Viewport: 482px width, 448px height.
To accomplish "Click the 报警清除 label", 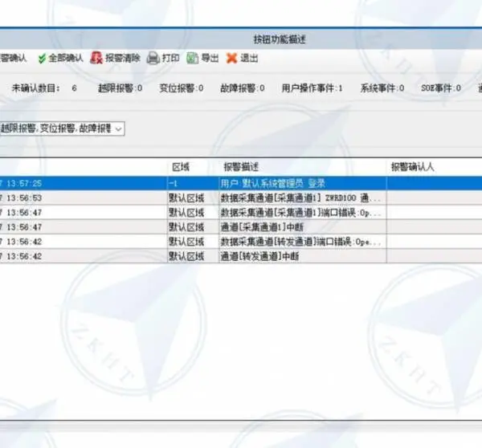I will pos(123,58).
